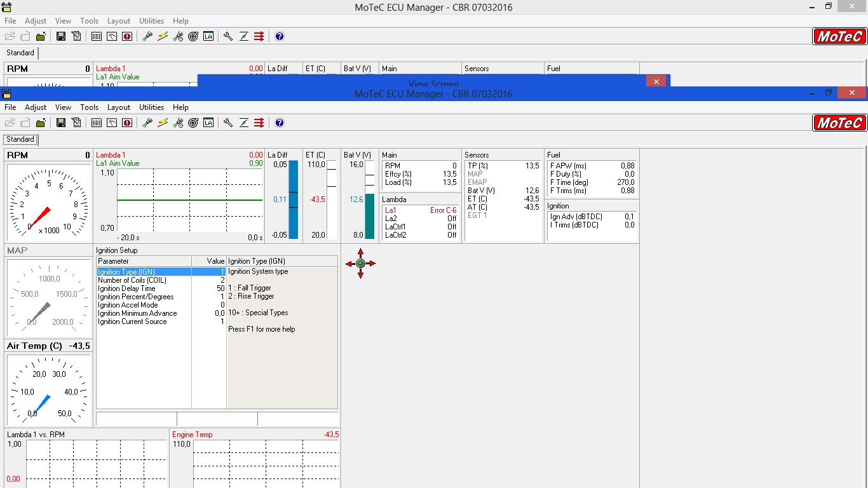Screen dimensions: 868x488
Task: Click the red up arrow of the navigation cross
Action: (x=360, y=252)
